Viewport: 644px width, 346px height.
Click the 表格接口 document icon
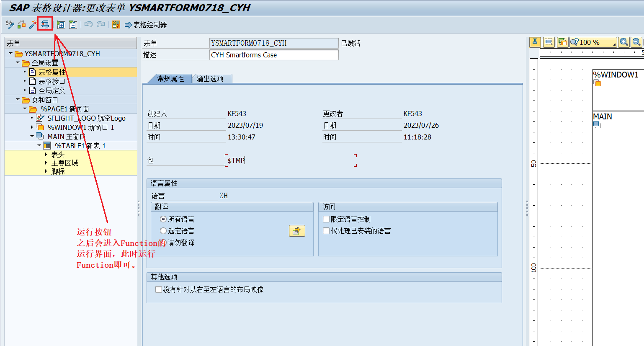tap(32, 81)
